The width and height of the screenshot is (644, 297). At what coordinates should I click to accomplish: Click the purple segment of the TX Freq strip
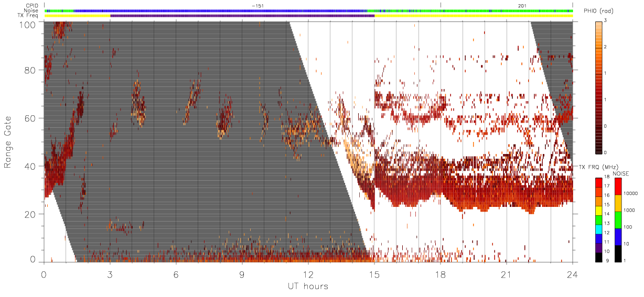coord(242,16)
